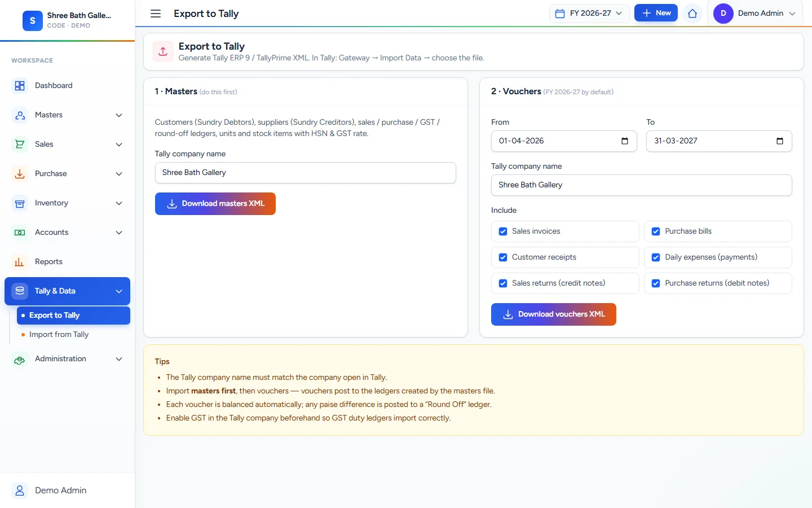Open the Accounts sidebar menu
This screenshot has height=508, width=812.
click(67, 233)
